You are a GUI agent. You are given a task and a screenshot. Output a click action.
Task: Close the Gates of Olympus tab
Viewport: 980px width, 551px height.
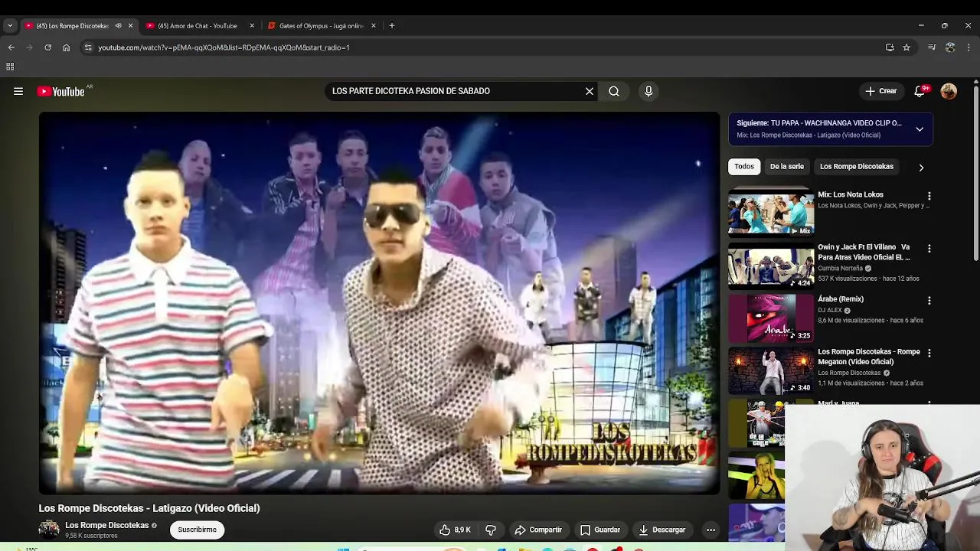374,25
